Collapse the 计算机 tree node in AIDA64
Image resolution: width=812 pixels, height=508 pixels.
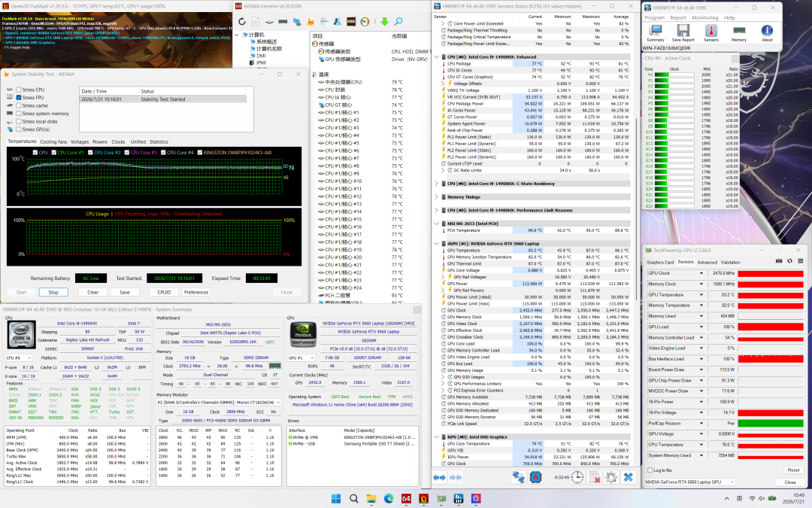coord(237,35)
